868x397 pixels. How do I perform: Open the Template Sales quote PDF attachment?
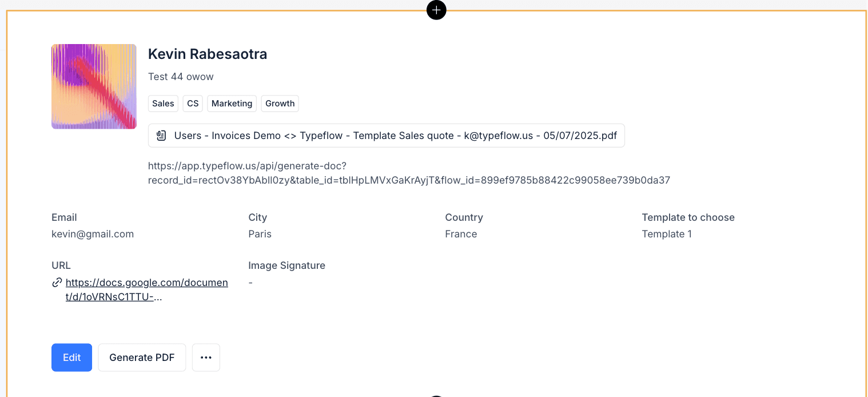(395, 136)
